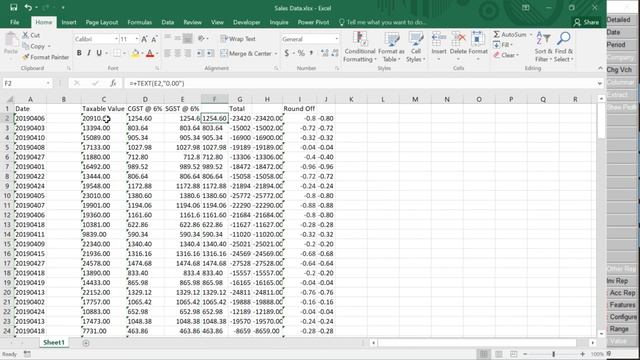
Task: Click Insert Function fx icon
Action: point(113,83)
